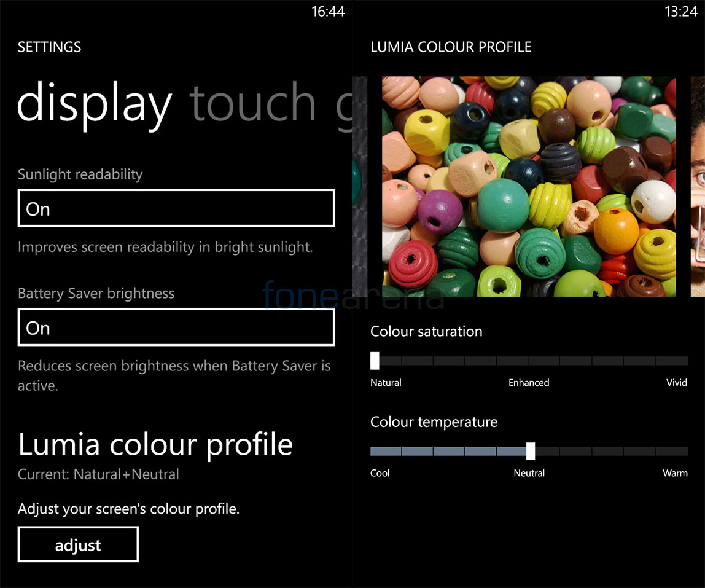Click the 'Natural' saturation label
705x588 pixels.
pos(386,382)
